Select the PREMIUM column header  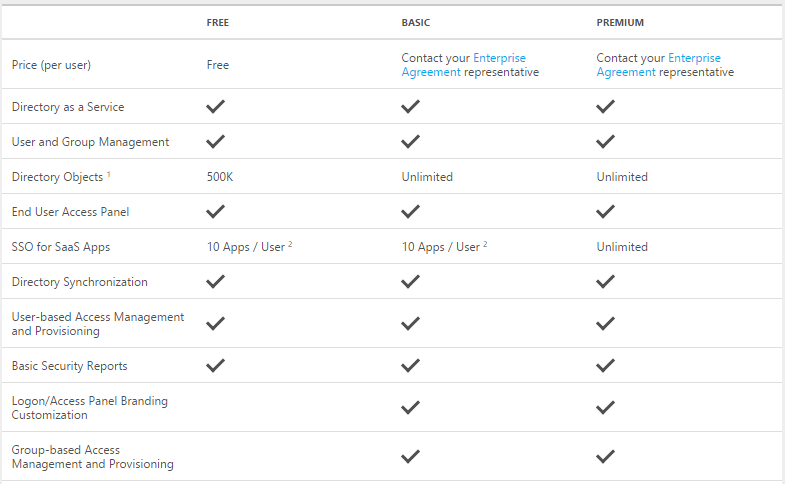620,23
